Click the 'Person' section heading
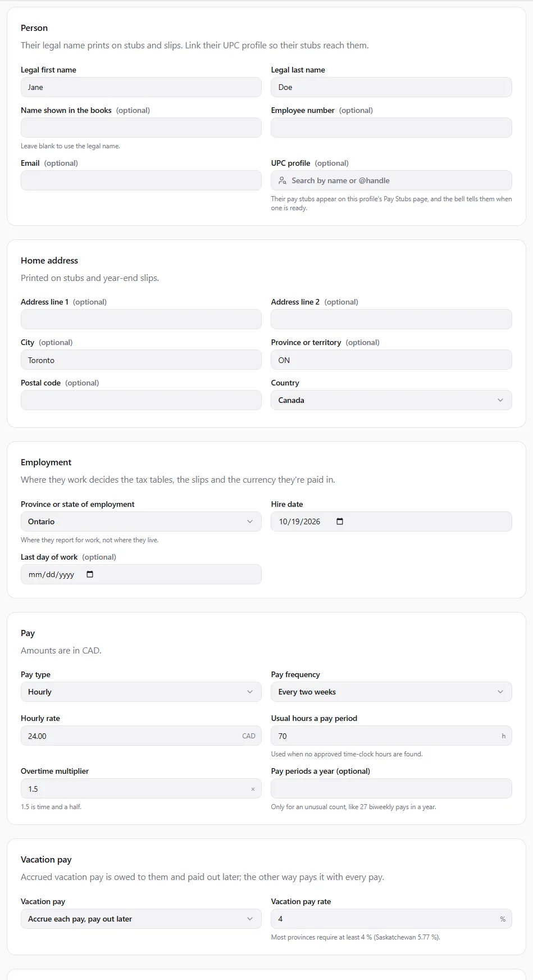The width and height of the screenshot is (533, 980). pyautogui.click(x=34, y=28)
